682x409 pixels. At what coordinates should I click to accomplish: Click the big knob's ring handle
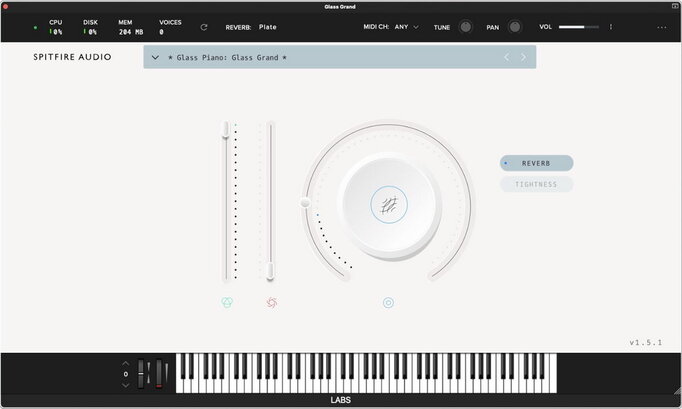(305, 202)
